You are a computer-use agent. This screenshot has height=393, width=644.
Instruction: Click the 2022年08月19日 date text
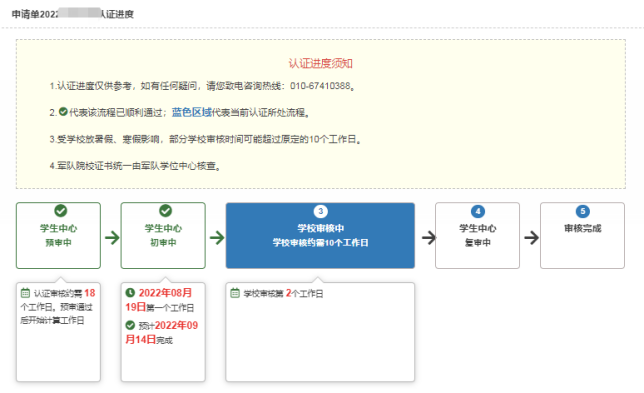pyautogui.click(x=160, y=300)
